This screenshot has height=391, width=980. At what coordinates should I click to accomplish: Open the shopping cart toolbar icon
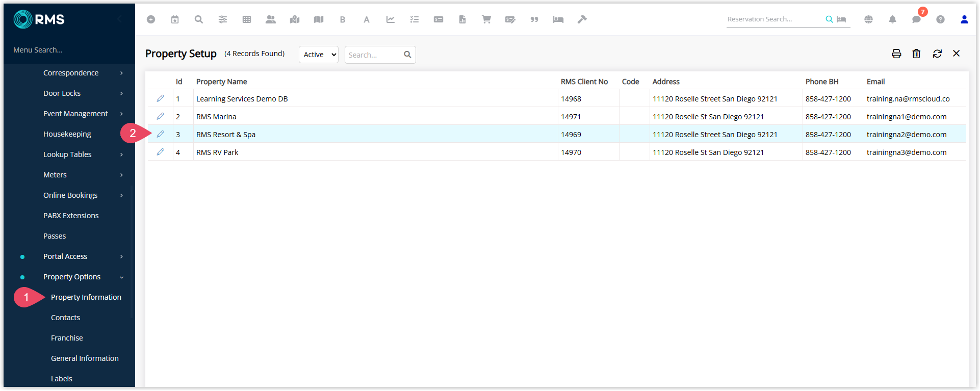[x=486, y=19]
